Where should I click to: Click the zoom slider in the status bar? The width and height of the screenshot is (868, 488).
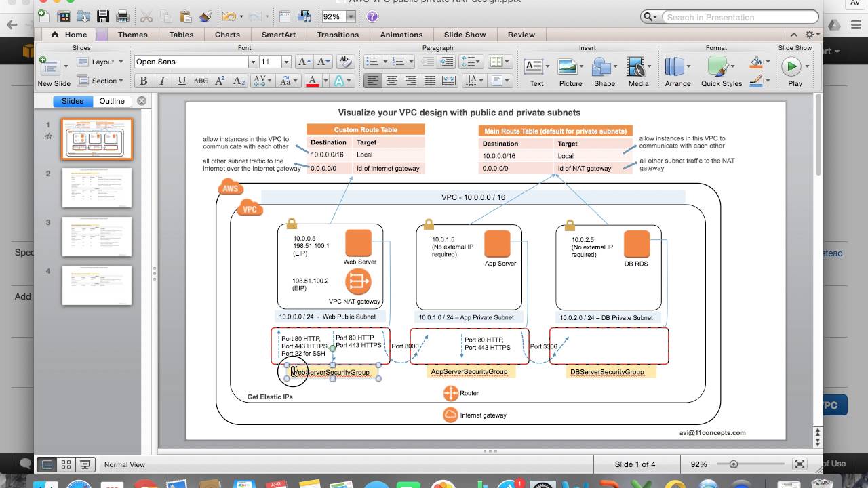(x=734, y=464)
